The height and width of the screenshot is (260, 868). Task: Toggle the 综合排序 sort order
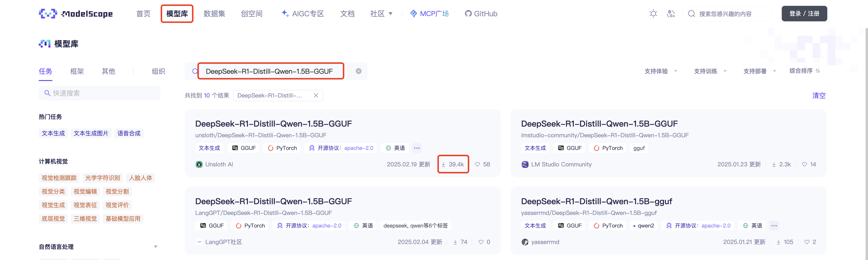coord(805,71)
